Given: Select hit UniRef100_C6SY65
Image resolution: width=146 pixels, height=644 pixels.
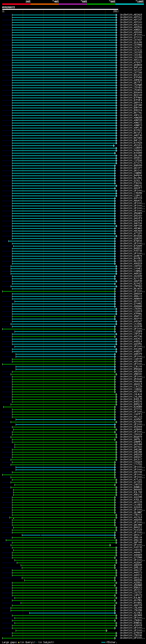Looking at the screenshot, I should [131, 53].
